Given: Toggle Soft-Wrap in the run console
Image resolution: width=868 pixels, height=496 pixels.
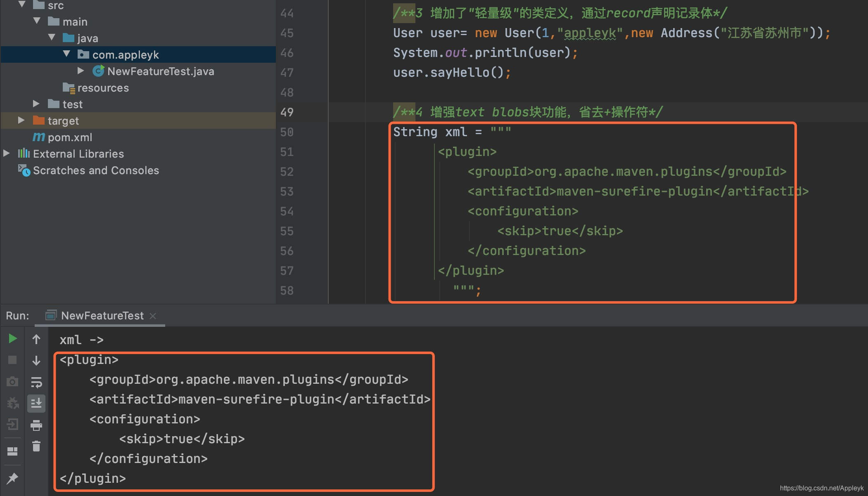Looking at the screenshot, I should 36,382.
